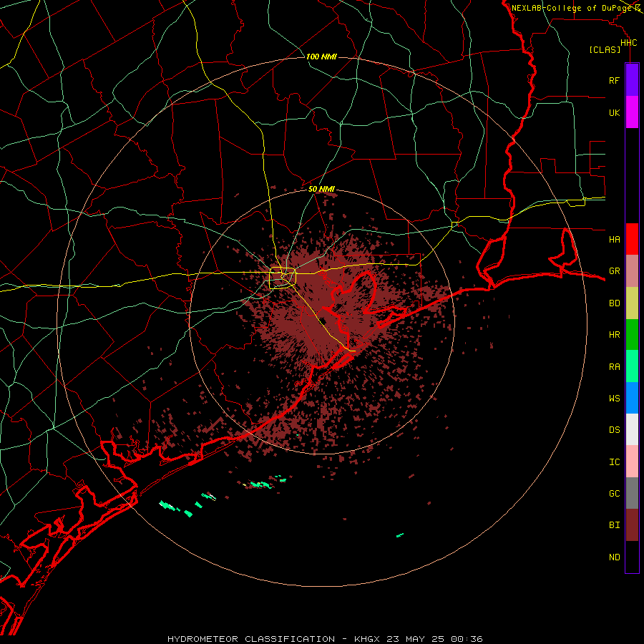Image resolution: width=644 pixels, height=644 pixels.
Task: Click the '50 NMI' range ring label
Action: point(321,189)
